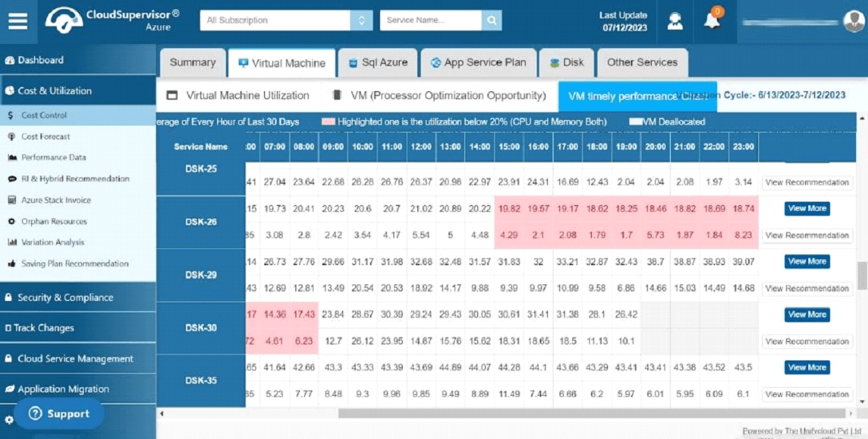Focus the Service Name search field
The width and height of the screenshot is (868, 439).
(x=431, y=20)
